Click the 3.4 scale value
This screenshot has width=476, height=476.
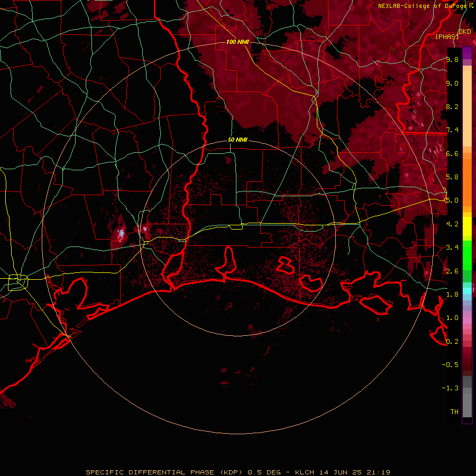[x=452, y=248]
